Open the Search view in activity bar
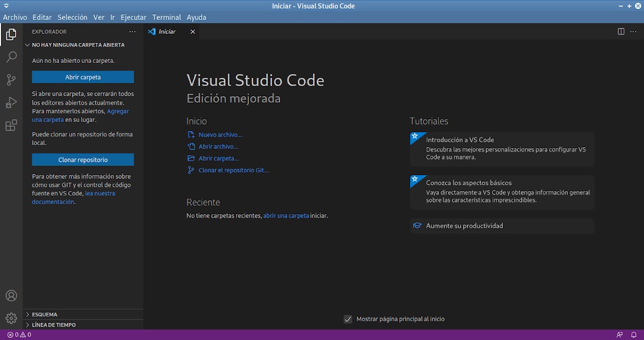Image resolution: width=644 pixels, height=340 pixels. [x=11, y=57]
